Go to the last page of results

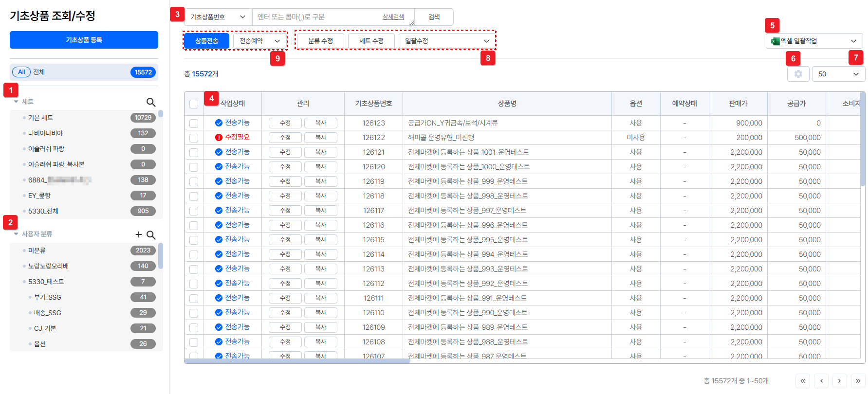tap(858, 381)
